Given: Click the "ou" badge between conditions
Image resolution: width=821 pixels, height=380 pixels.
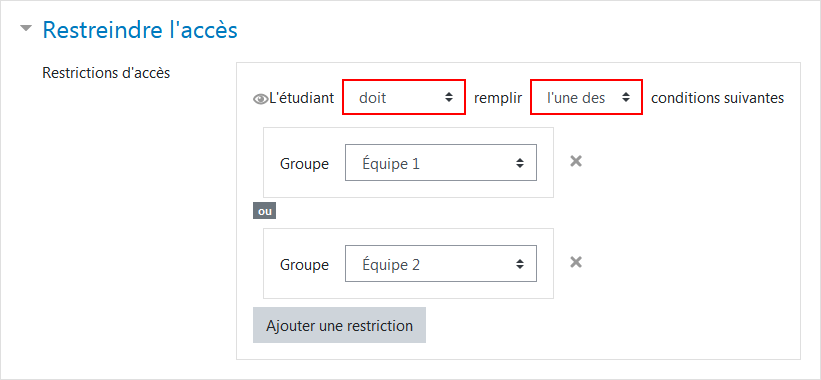Looking at the screenshot, I should [264, 211].
